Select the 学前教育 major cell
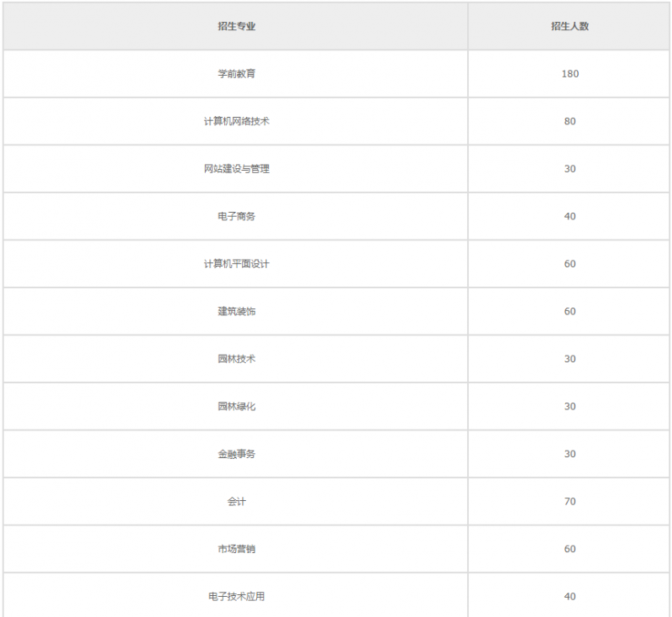 point(236,74)
